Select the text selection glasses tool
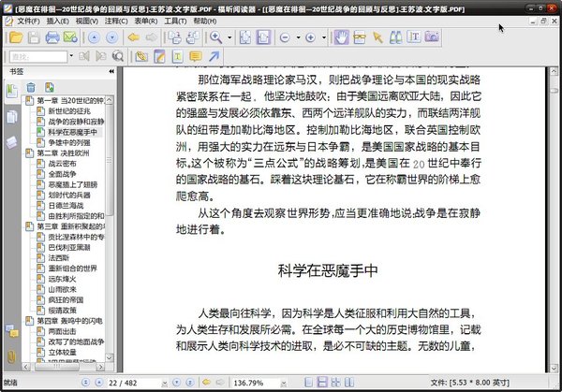Screen dimensions: 562x392 tap(360, 37)
